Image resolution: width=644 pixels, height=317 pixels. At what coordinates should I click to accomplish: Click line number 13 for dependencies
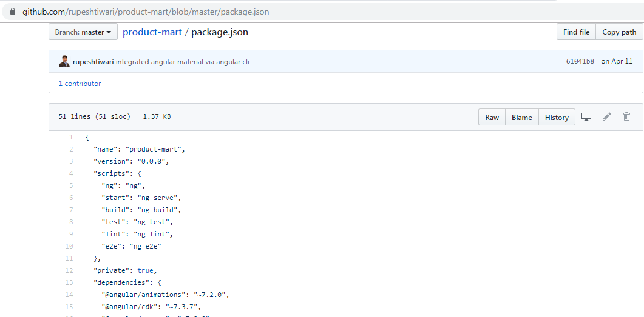pyautogui.click(x=69, y=282)
